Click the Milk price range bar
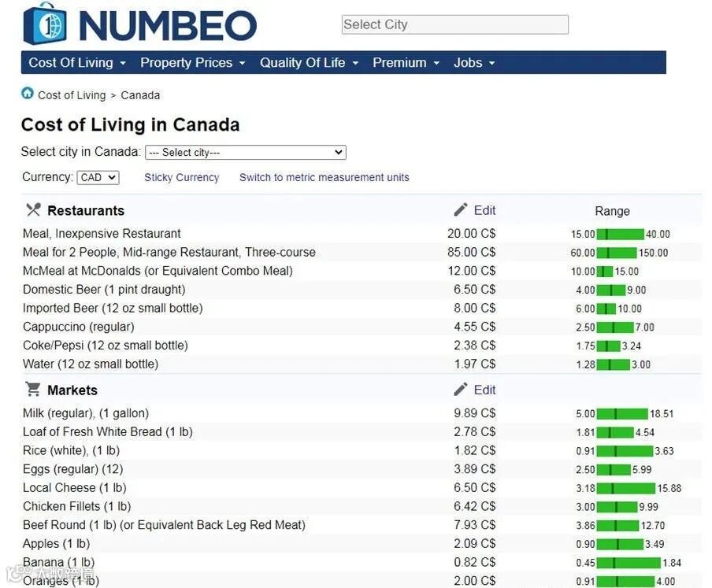Viewport: 712px width, 588px height. (622, 414)
